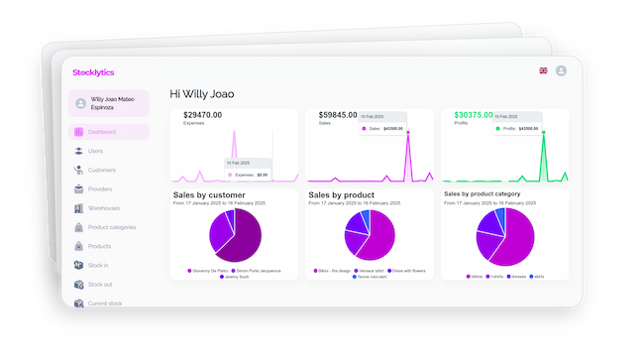Click the largest magenta slice in the Sales by product pie

379,238
